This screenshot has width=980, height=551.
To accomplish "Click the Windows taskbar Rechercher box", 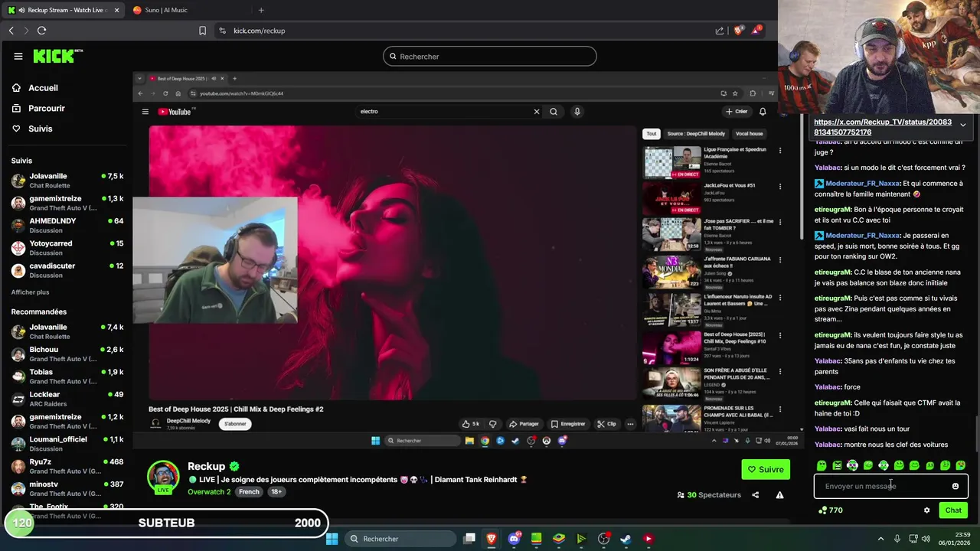I will point(401,539).
